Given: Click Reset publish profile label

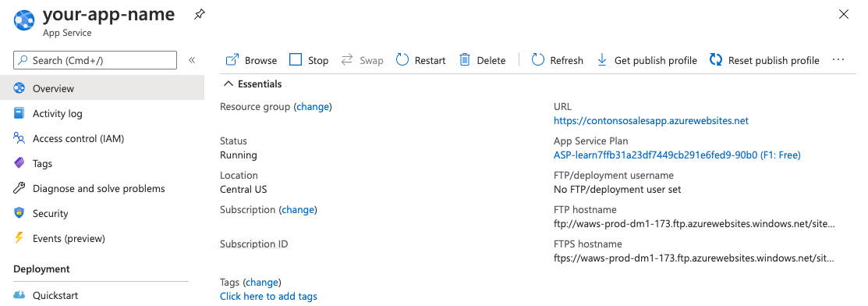Looking at the screenshot, I should click(x=774, y=60).
